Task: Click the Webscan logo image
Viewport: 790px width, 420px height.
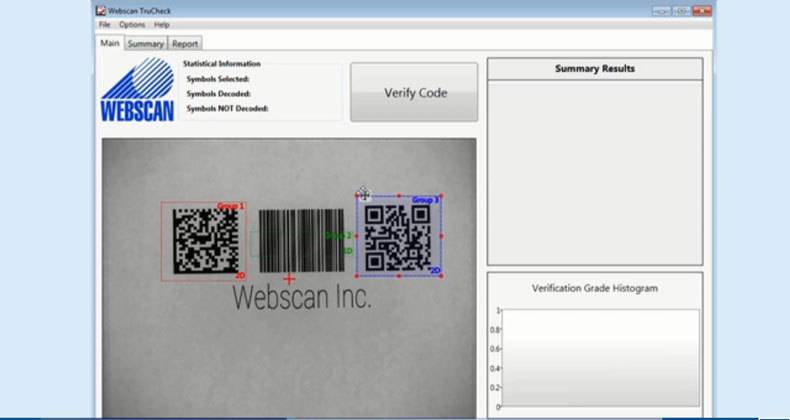Action: pyautogui.click(x=137, y=90)
